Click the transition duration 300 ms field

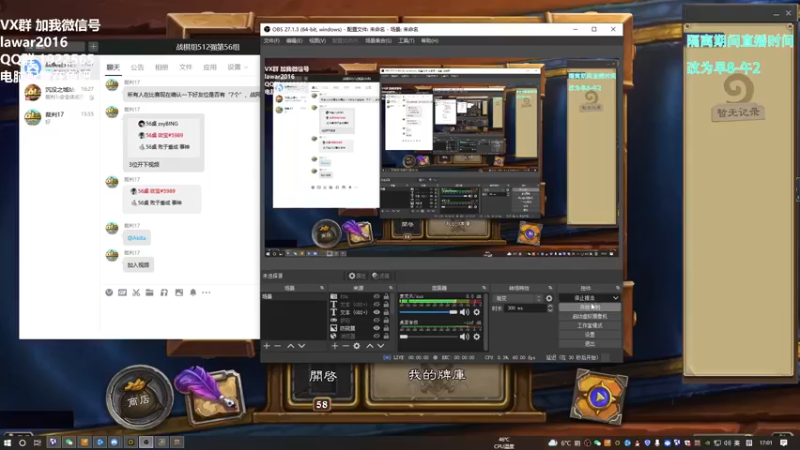click(x=524, y=308)
